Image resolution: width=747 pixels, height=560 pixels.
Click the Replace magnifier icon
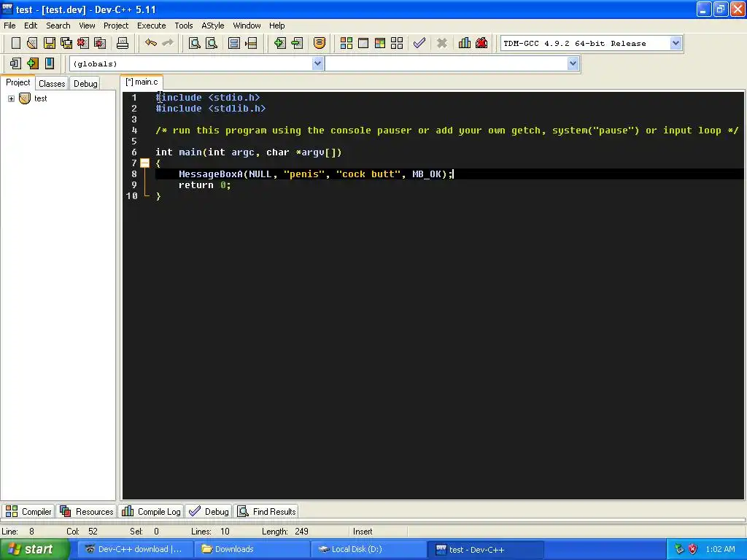212,43
